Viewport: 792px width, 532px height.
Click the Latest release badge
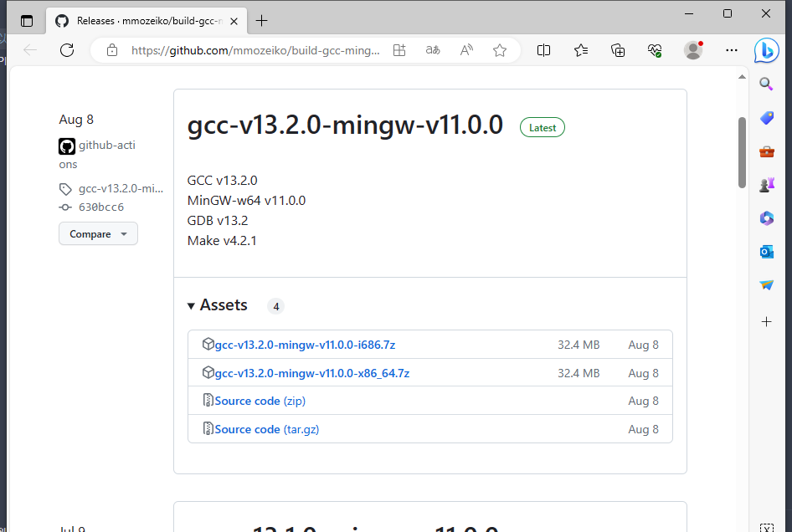(x=542, y=128)
